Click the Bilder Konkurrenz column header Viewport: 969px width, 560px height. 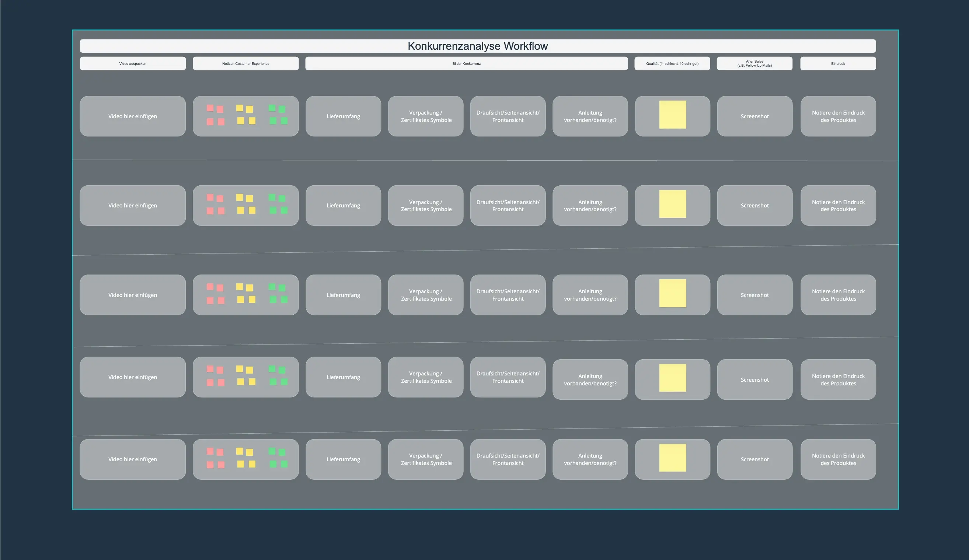(466, 63)
